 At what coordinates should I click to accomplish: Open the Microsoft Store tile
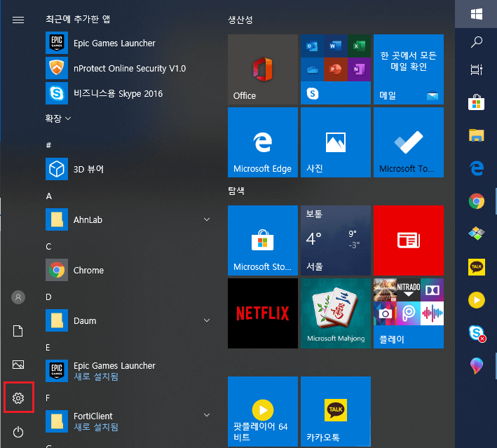pyautogui.click(x=263, y=240)
